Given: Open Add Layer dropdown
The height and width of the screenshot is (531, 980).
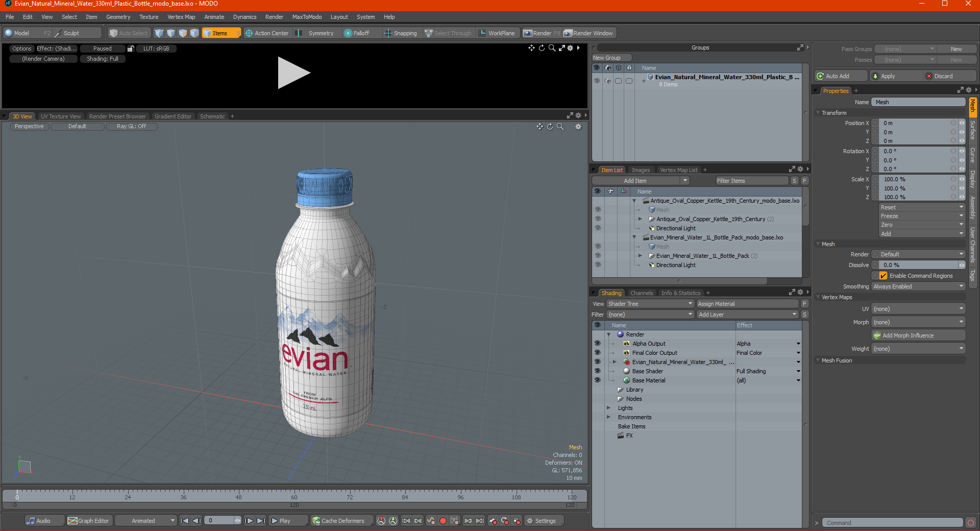Looking at the screenshot, I should (747, 315).
